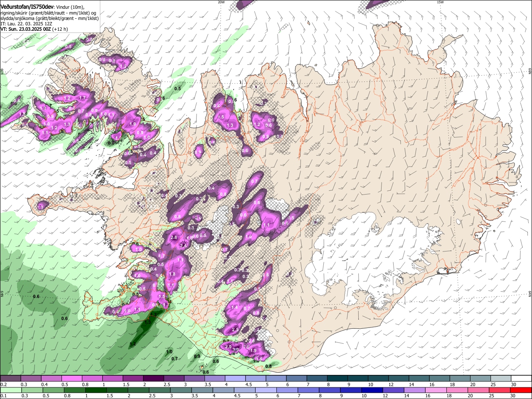Click the 2.0 snowfall value near the south coast

228,347
